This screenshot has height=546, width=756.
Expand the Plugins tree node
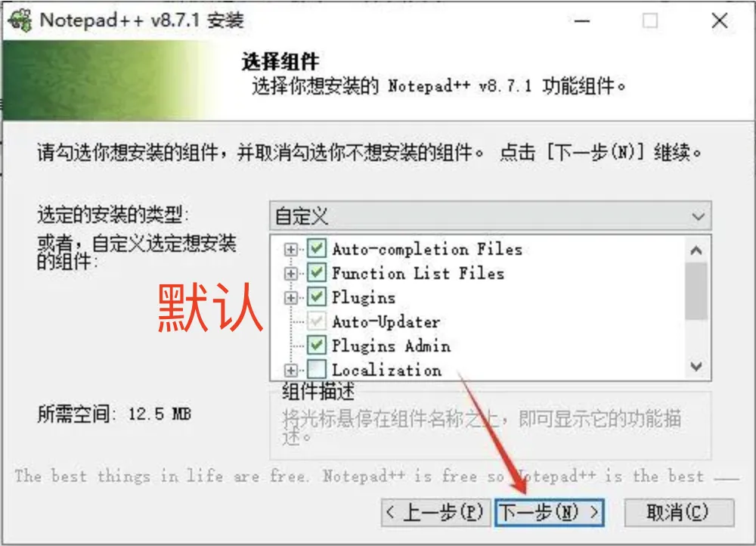(x=290, y=298)
